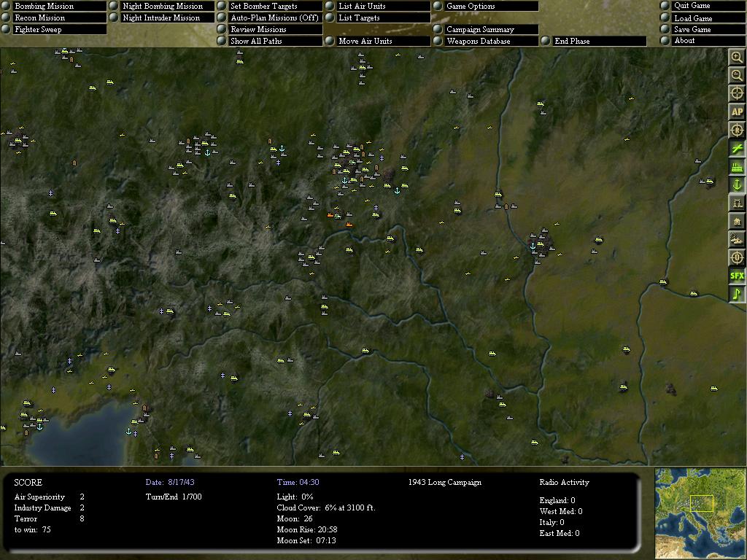The height and width of the screenshot is (560, 747).
Task: Click the "Italy: 0" entry
Action: 551,522
